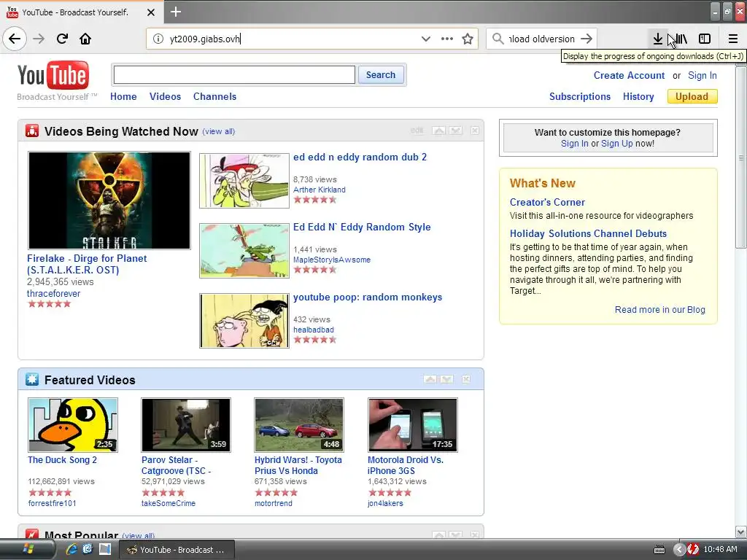Click the yellow Upload button
The height and width of the screenshot is (560, 747).
[x=692, y=96]
